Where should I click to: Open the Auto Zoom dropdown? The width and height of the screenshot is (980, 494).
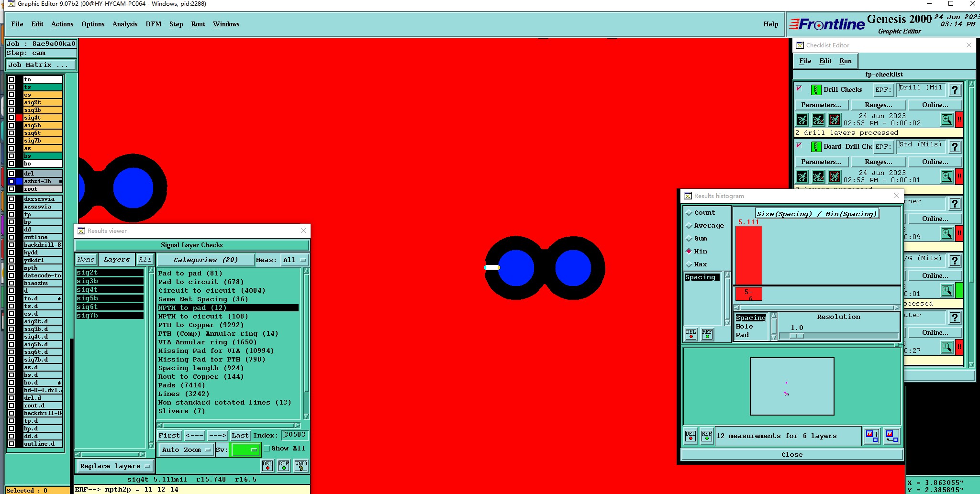186,450
